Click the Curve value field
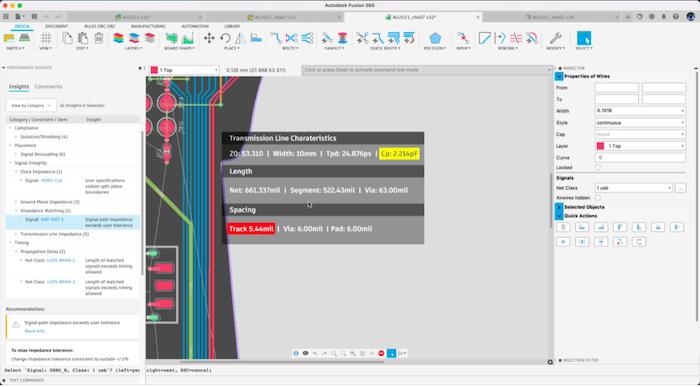The image size is (700, 387). coord(640,158)
